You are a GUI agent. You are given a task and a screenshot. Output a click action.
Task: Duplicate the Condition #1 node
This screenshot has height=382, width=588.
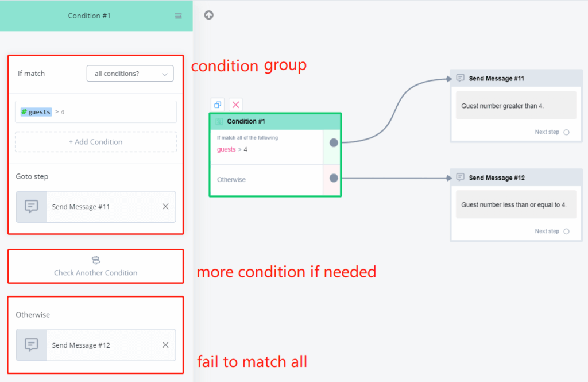pyautogui.click(x=218, y=105)
